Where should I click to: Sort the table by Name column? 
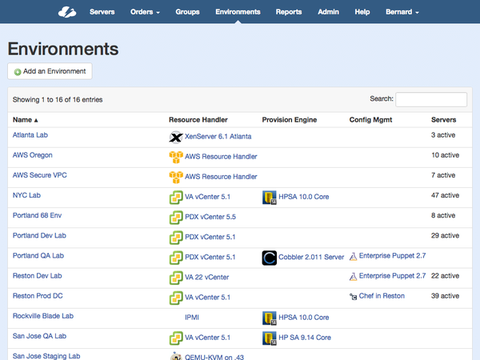coord(25,120)
